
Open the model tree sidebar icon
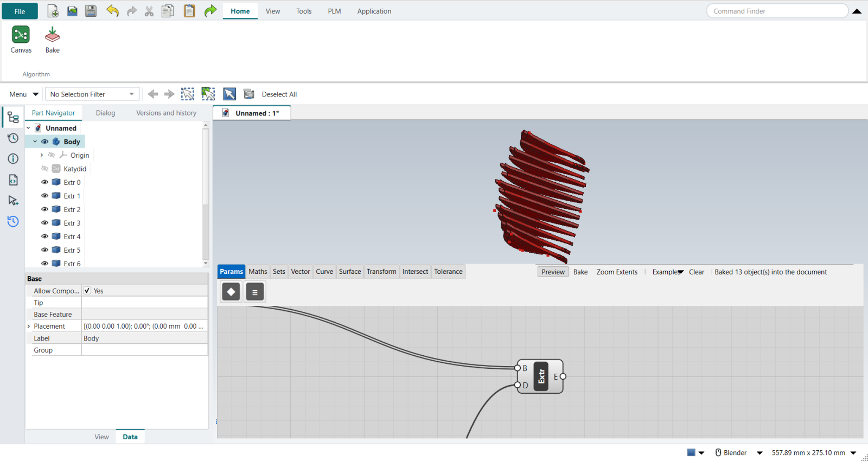pos(13,117)
